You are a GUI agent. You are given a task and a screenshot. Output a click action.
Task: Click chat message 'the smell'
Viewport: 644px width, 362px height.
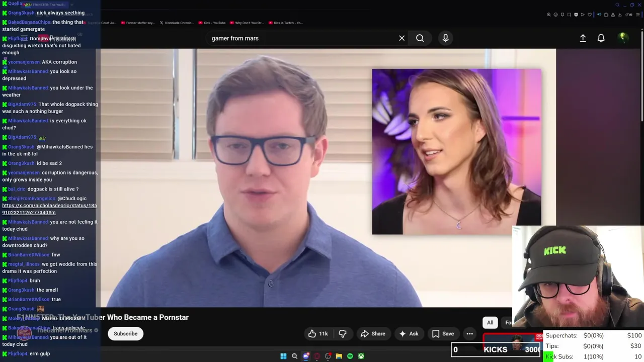47,290
